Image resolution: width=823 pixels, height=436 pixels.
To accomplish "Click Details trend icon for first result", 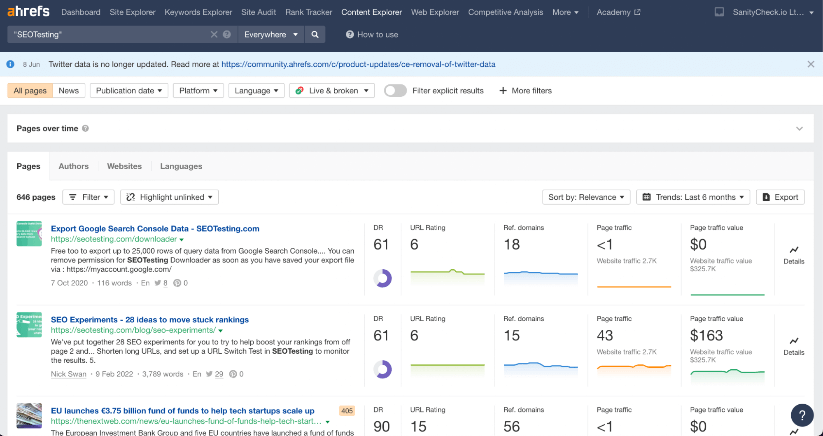I will (x=793, y=250).
